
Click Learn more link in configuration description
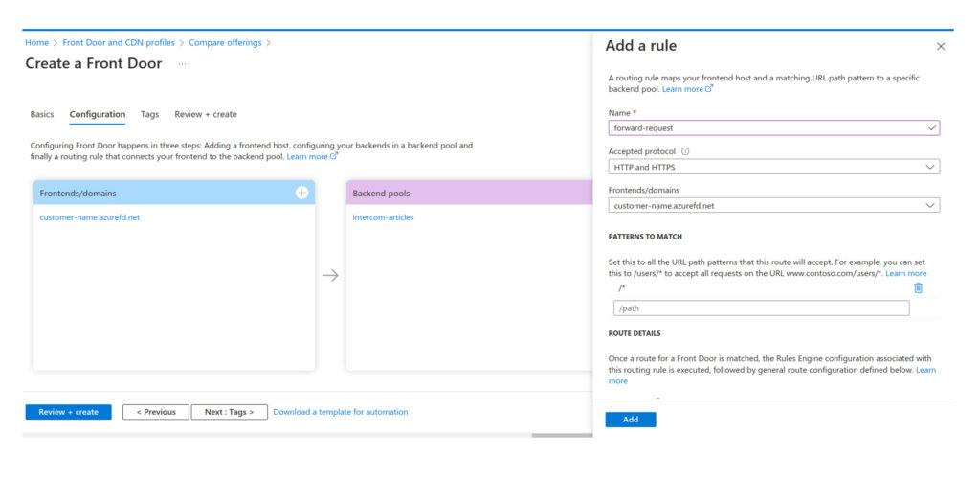coord(311,156)
